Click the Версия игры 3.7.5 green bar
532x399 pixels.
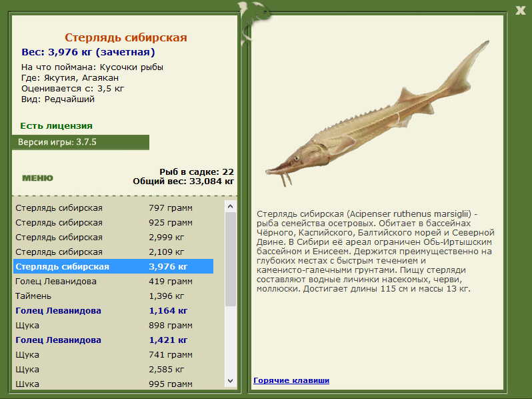click(x=81, y=142)
